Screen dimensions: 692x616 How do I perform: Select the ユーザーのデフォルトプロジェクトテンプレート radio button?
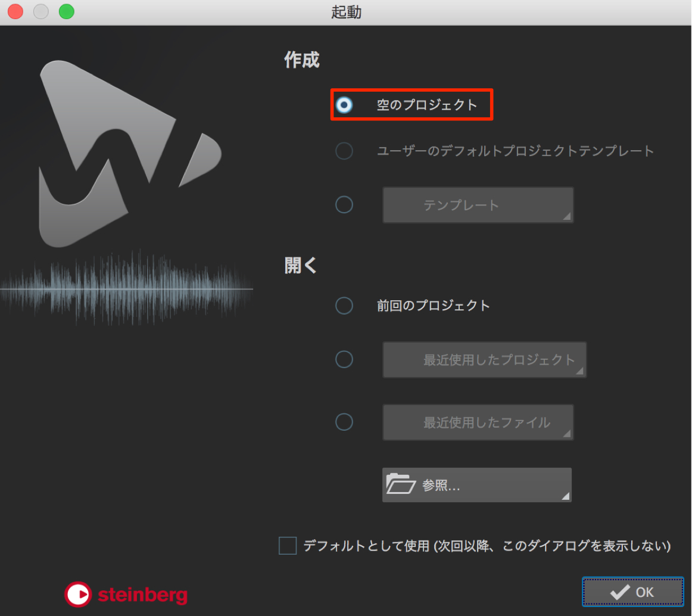[344, 151]
